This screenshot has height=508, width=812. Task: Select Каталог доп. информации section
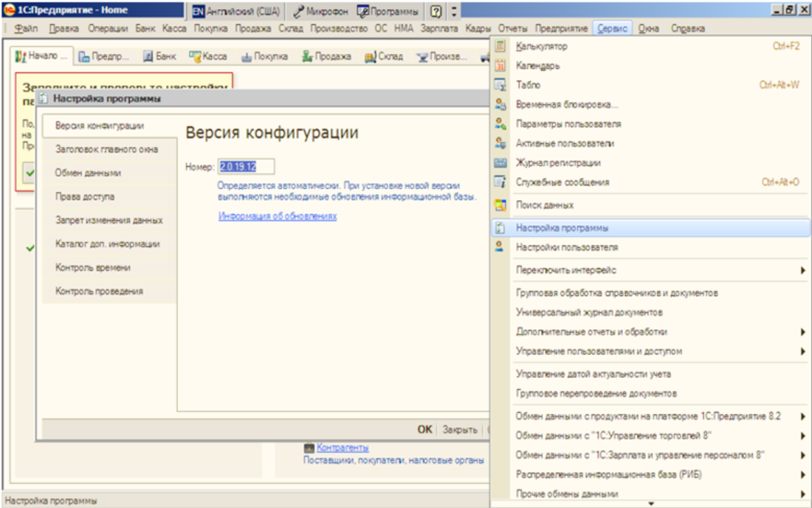(109, 244)
